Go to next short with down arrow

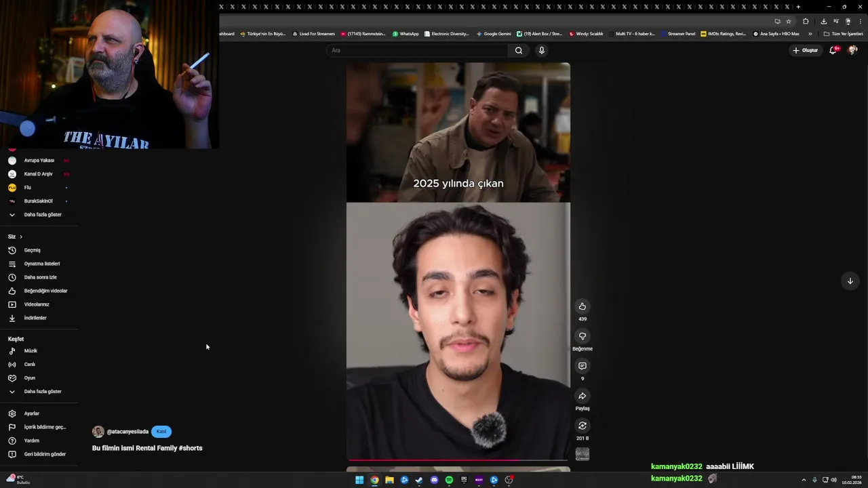[x=850, y=281]
